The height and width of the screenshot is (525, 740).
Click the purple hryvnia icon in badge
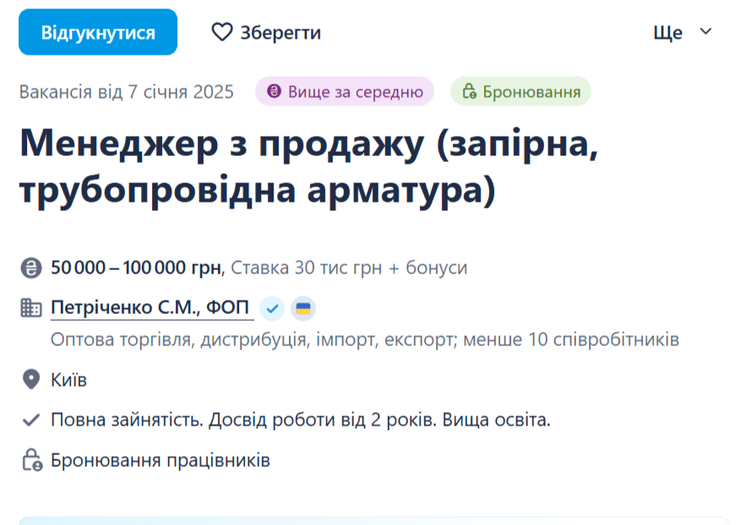pyautogui.click(x=274, y=92)
